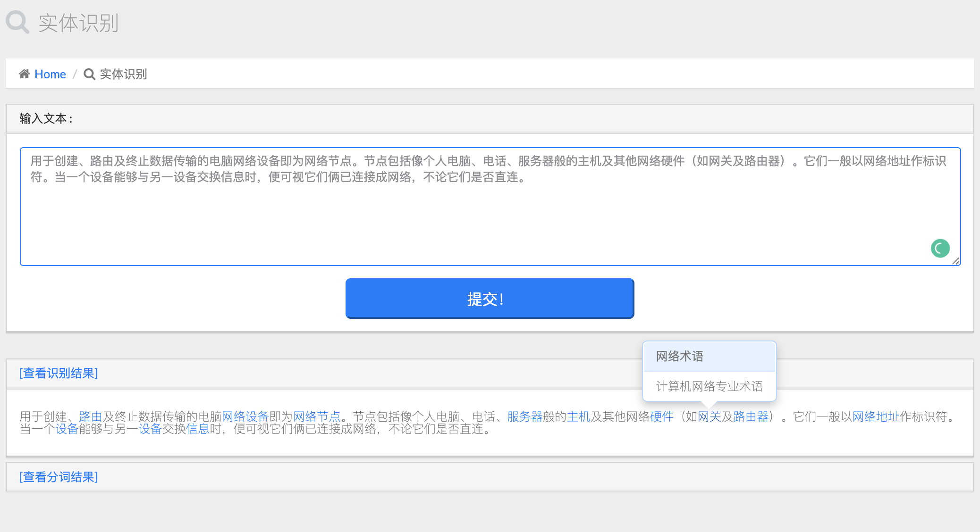Screen dimensions: 980x532
Task: Click the green circular icon in text area
Action: tap(939, 248)
